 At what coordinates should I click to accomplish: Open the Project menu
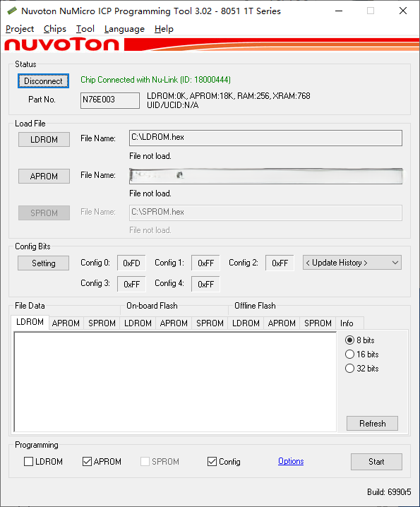(20, 29)
